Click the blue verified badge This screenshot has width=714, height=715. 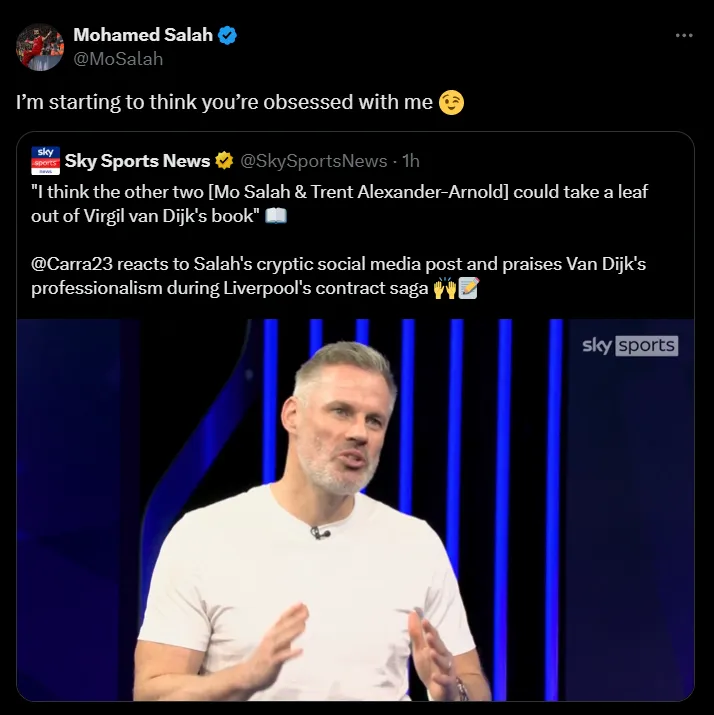(228, 35)
